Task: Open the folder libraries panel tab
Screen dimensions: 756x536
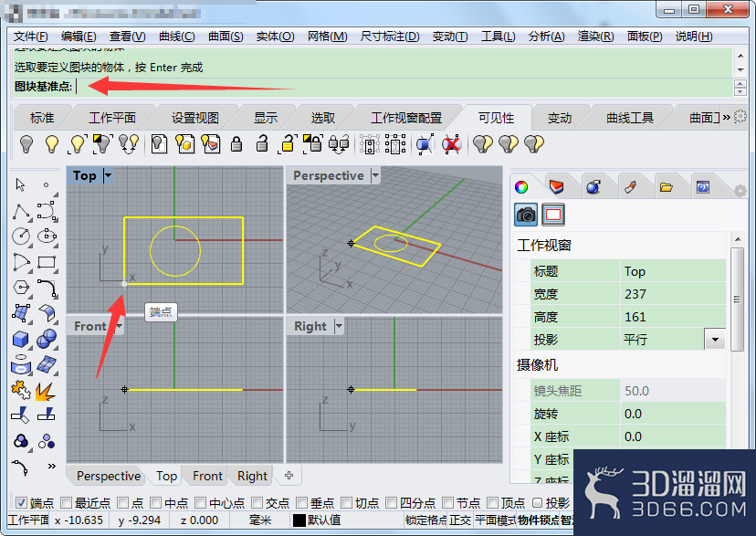Action: [667, 187]
